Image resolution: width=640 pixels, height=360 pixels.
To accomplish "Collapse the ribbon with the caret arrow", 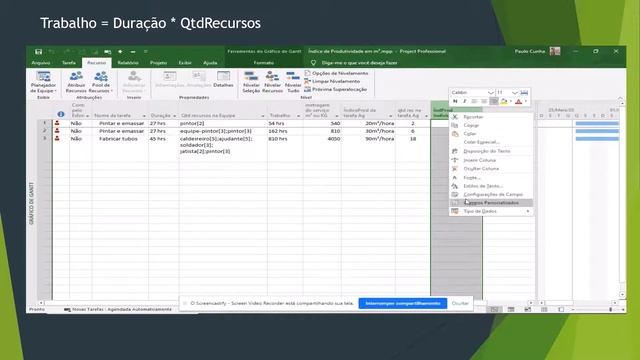I will (620, 98).
